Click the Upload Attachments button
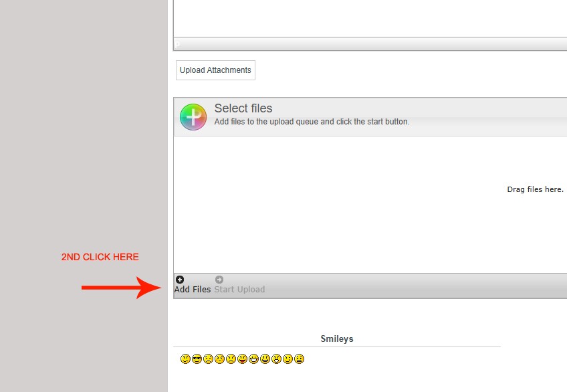Image resolution: width=567 pixels, height=392 pixels. pyautogui.click(x=215, y=70)
